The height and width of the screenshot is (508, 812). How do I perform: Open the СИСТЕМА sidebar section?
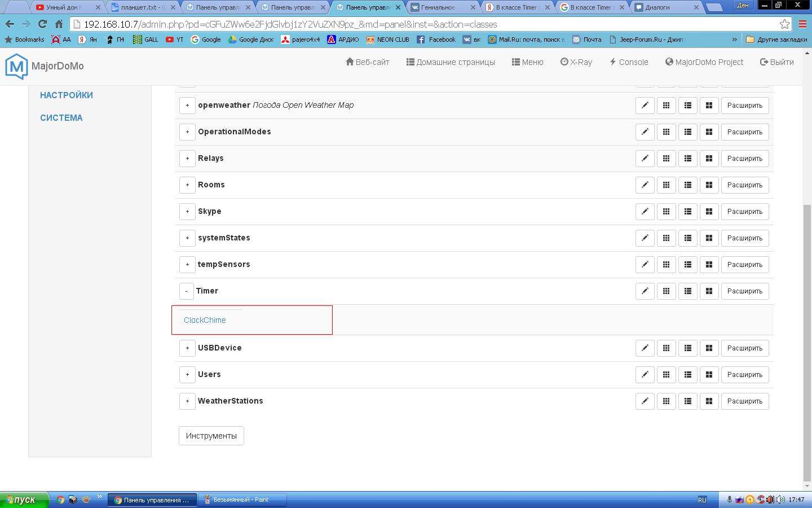coord(61,118)
